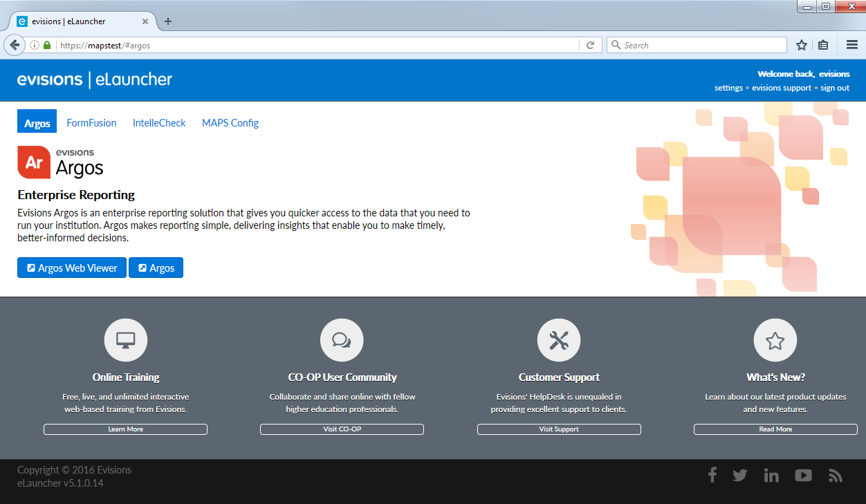Click in the URL address field

point(317,45)
